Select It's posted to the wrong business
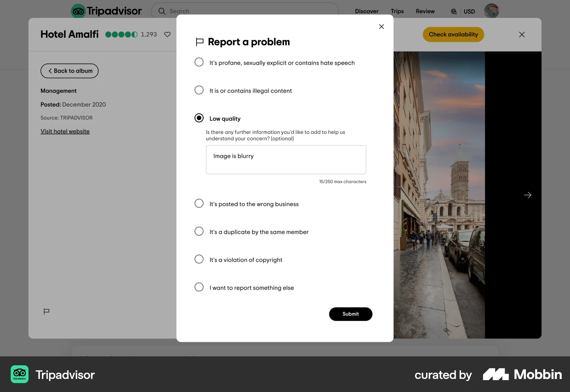570x392 pixels. click(199, 203)
